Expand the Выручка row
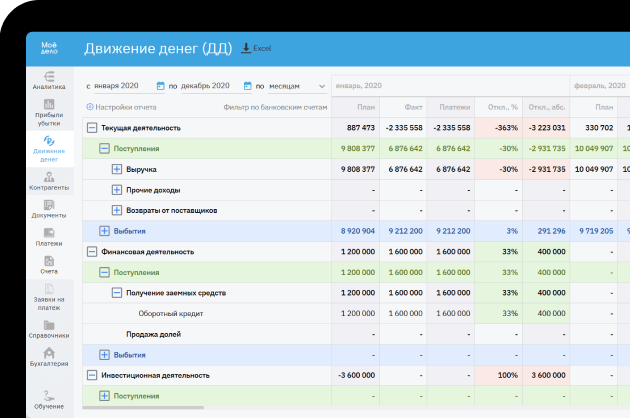The width and height of the screenshot is (630, 418). pos(117,169)
